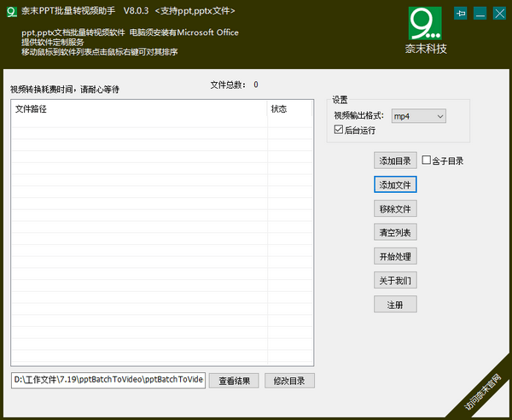512x420 pixels.
Task: Open the 视频输出格式 mp4 dropdown
Action: click(419, 116)
